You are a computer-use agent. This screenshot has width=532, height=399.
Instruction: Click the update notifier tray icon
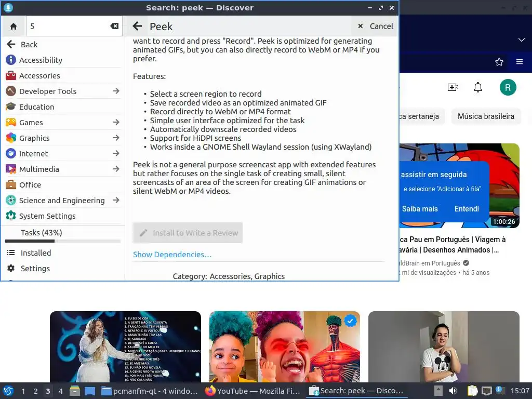point(499,390)
